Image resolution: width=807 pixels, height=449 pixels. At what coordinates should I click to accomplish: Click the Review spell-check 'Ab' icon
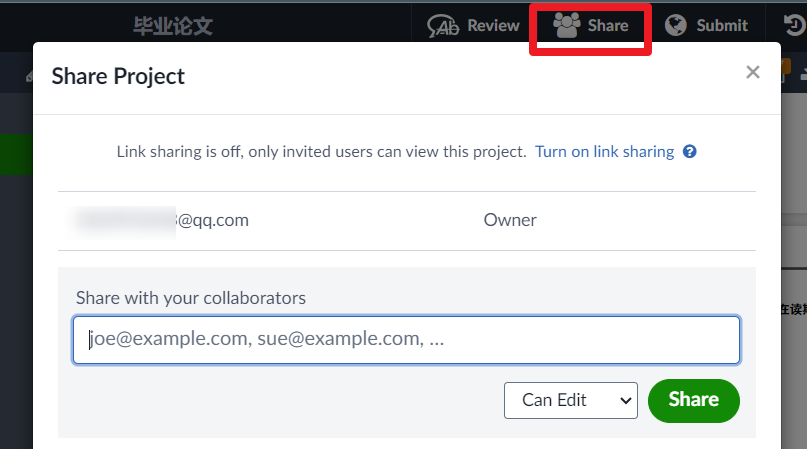pos(444,26)
